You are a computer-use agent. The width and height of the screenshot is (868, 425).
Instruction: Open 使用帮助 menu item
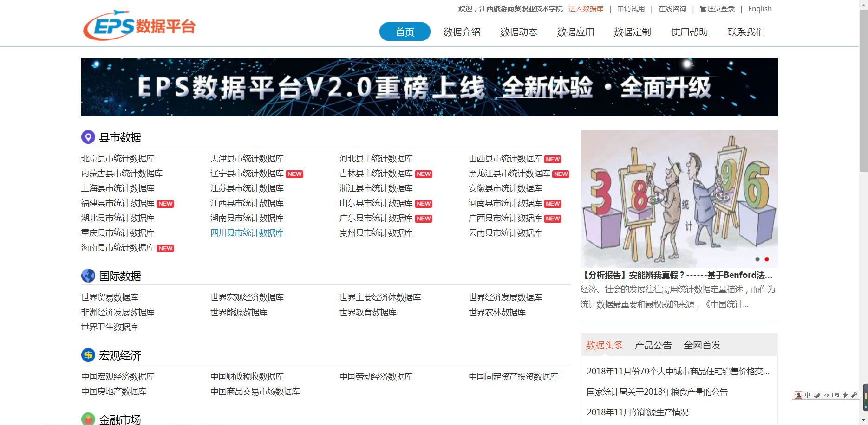click(689, 32)
